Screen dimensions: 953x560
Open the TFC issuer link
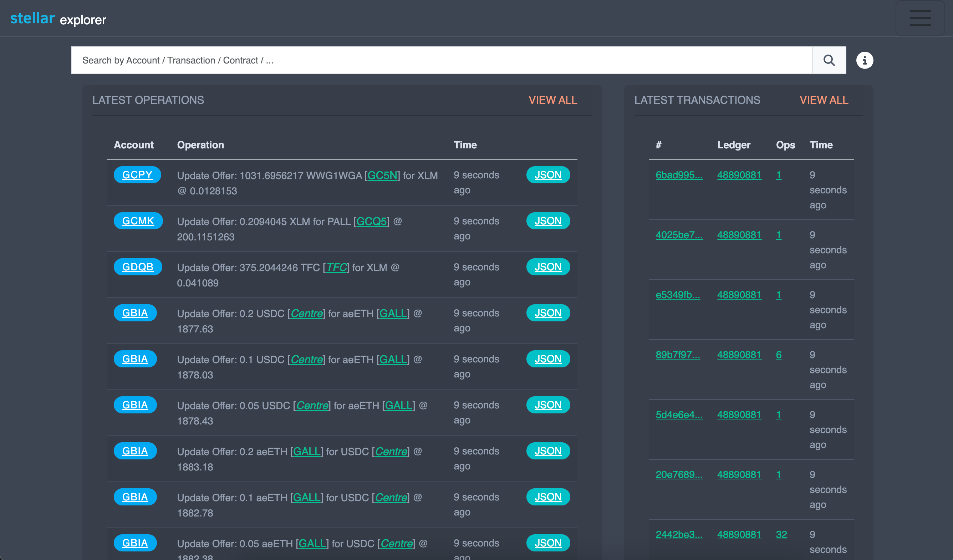pyautogui.click(x=336, y=268)
